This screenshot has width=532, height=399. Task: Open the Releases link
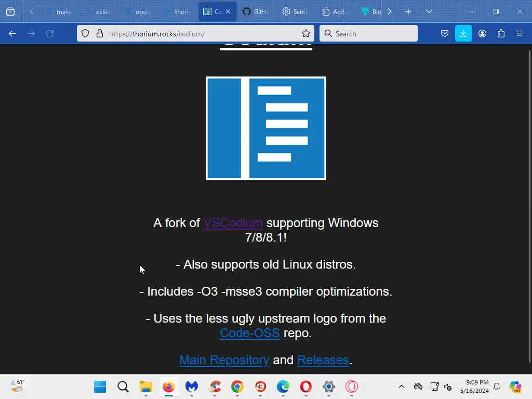coord(323,360)
